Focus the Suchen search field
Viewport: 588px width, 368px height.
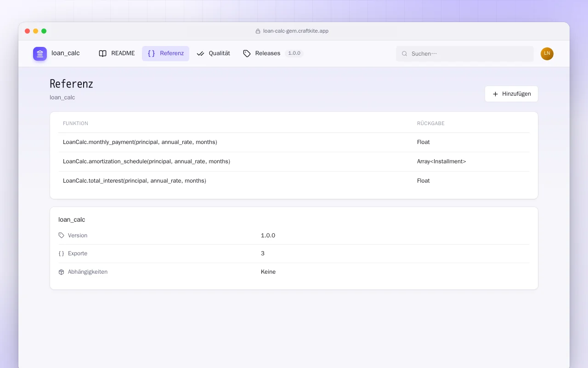(x=465, y=54)
